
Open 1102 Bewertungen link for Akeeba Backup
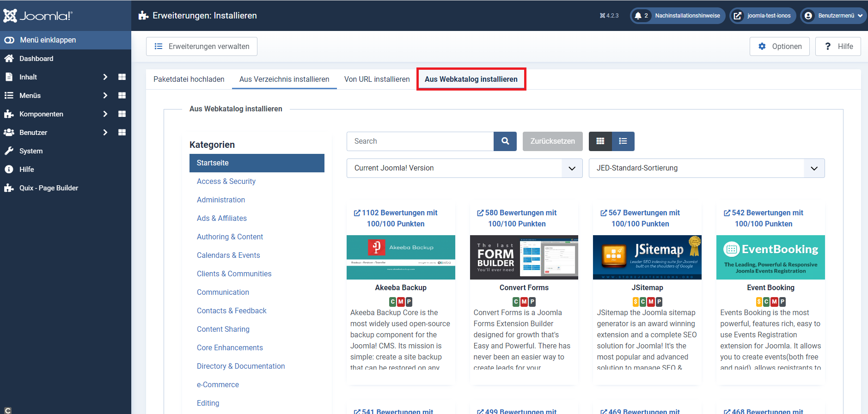click(396, 219)
